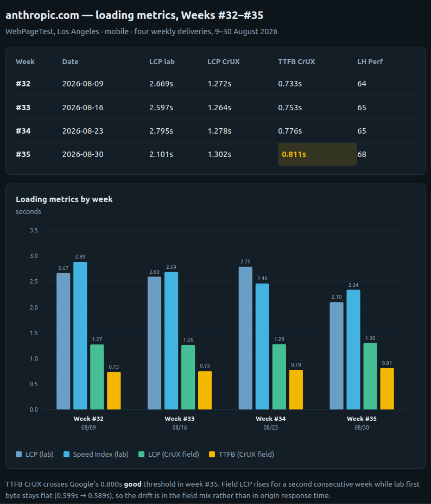Click the Week column header
The width and height of the screenshot is (431, 504).
[25, 62]
